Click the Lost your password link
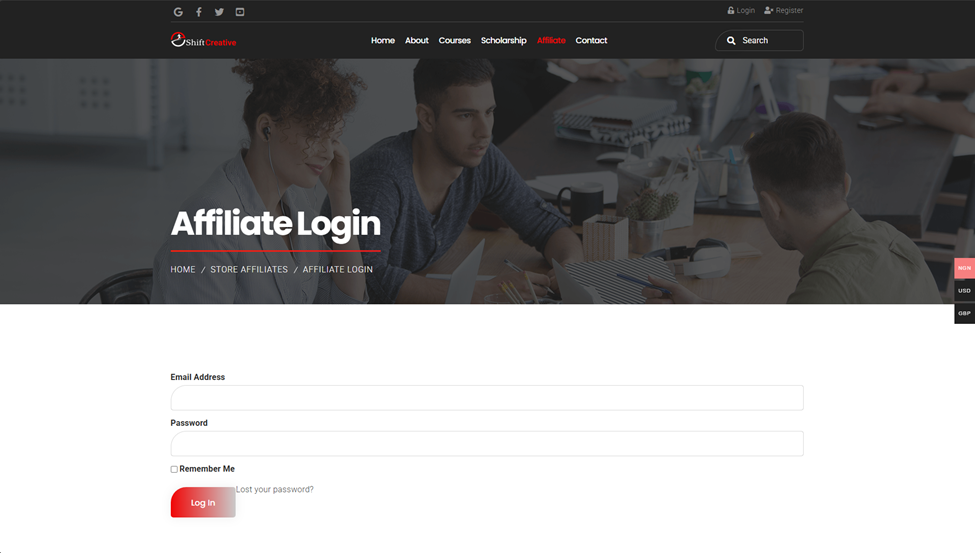The height and width of the screenshot is (553, 975). [x=275, y=490]
